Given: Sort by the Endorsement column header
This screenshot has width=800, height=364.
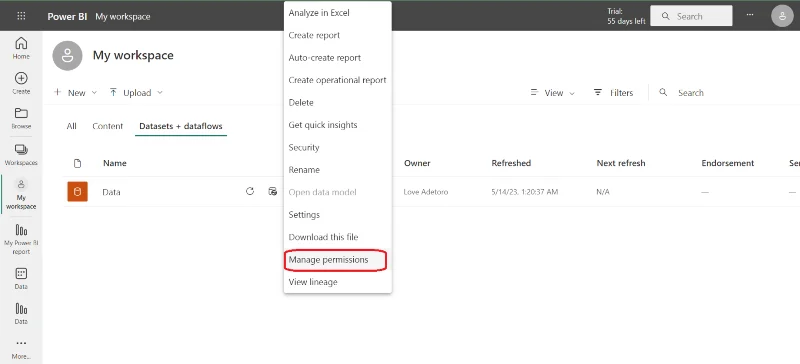Looking at the screenshot, I should (x=728, y=163).
